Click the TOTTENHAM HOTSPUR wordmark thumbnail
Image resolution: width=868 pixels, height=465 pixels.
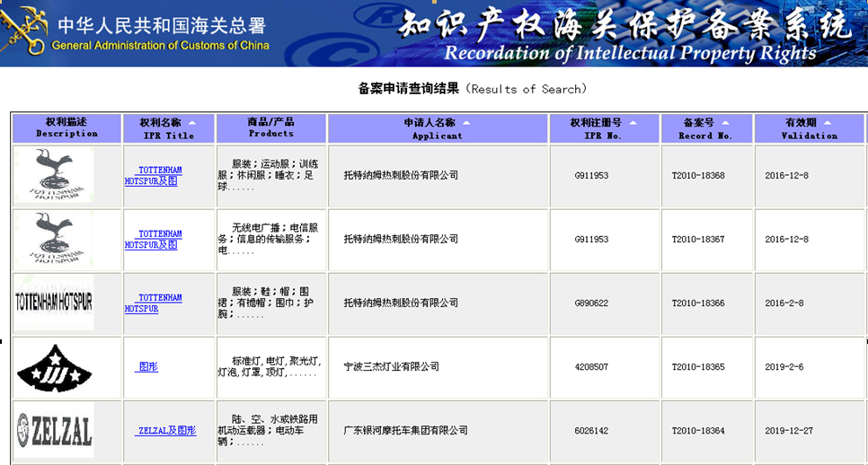[x=54, y=303]
